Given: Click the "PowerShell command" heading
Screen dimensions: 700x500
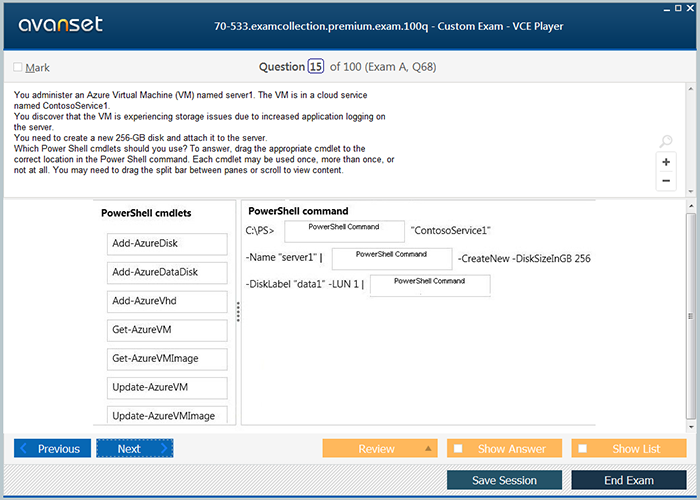Looking at the screenshot, I should click(x=298, y=211).
